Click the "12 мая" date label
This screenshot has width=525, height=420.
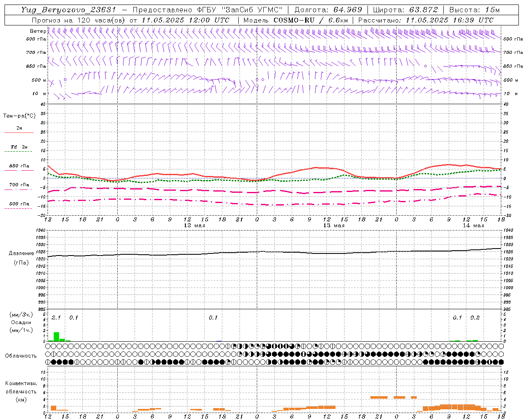[194, 226]
